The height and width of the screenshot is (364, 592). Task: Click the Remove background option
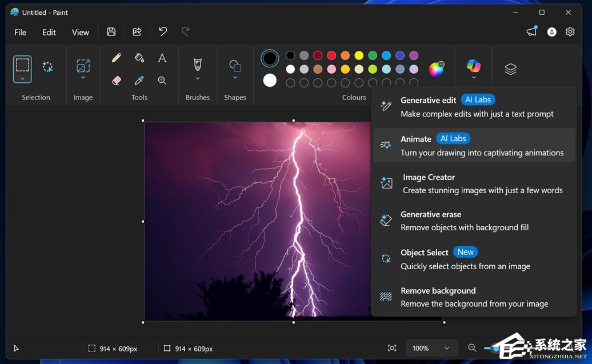[x=438, y=290]
